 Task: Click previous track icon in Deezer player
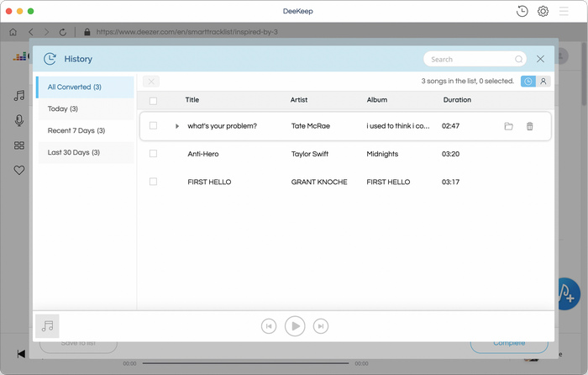21,354
